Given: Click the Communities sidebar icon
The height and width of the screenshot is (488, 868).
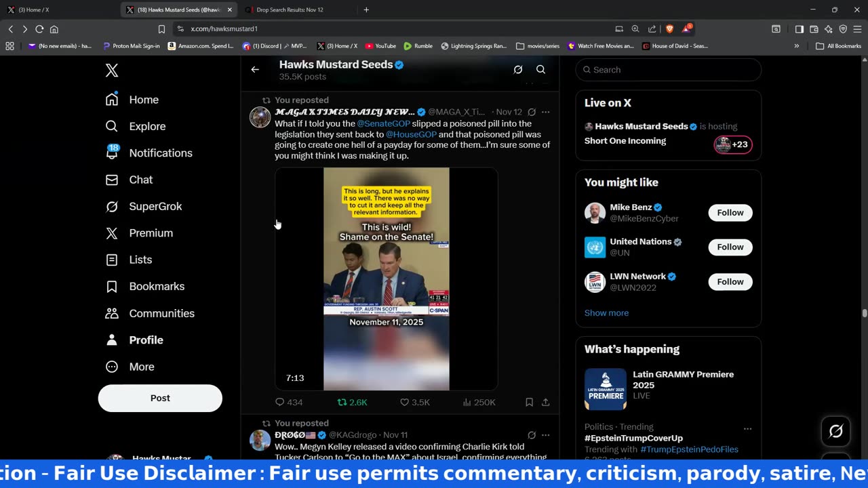Looking at the screenshot, I should [x=112, y=313].
